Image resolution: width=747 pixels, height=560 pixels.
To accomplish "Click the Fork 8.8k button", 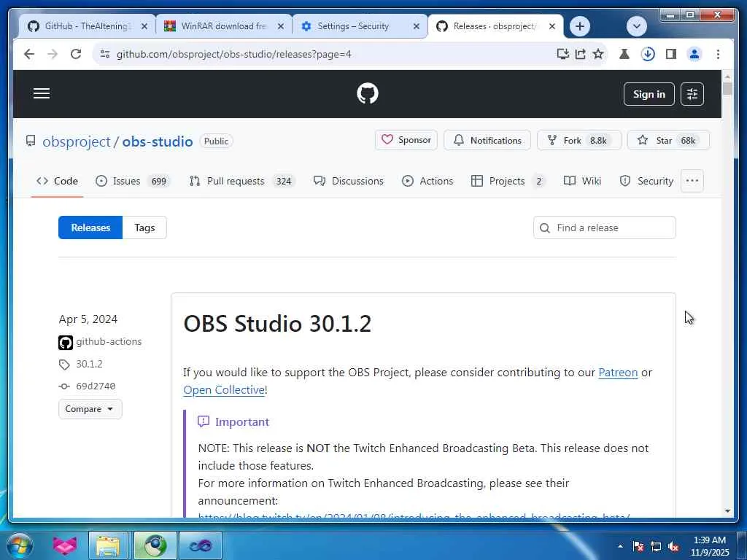I will 578,140.
